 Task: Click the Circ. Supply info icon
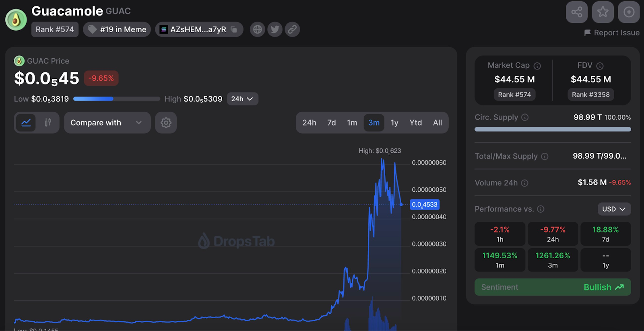click(x=525, y=117)
